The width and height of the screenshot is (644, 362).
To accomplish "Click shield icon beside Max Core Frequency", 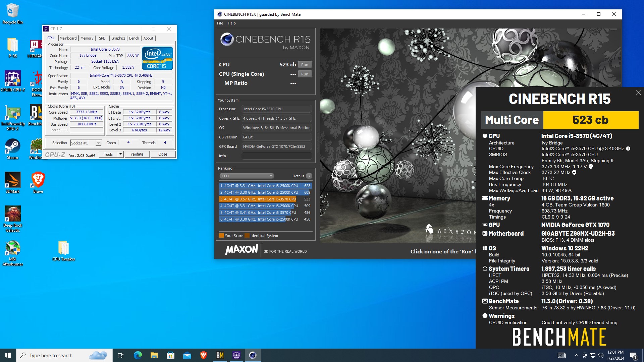I will click(x=591, y=166).
